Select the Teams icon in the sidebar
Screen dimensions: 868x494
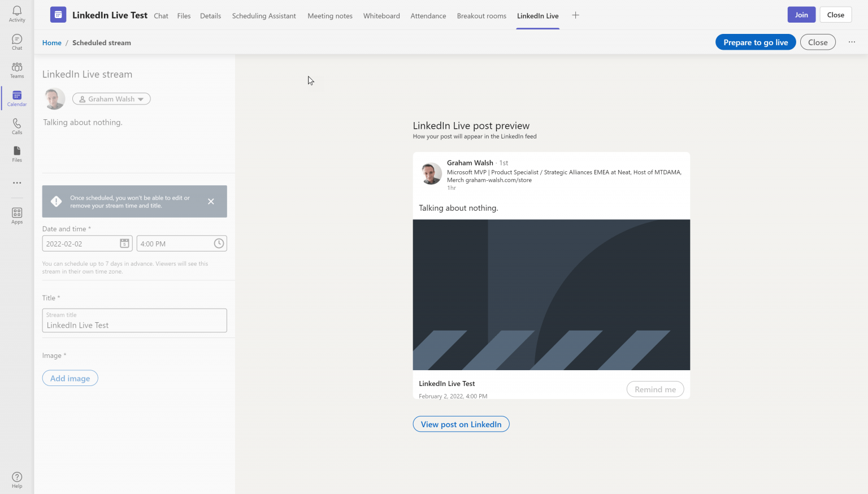pos(16,69)
